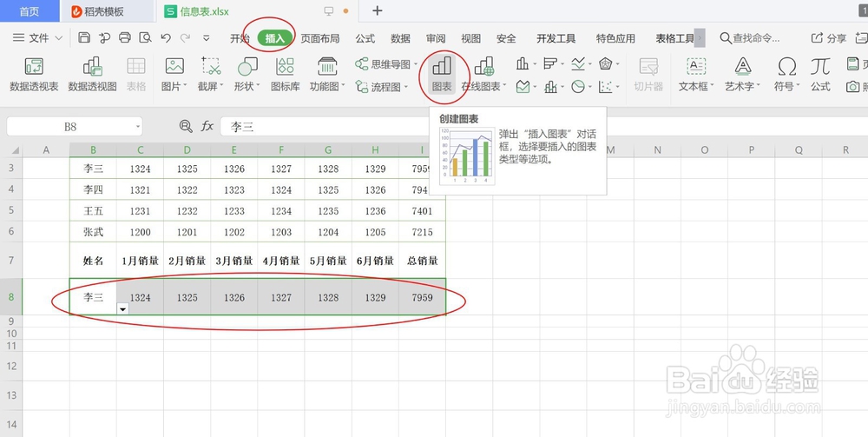Open the 页面布局 tab
The height and width of the screenshot is (437, 868).
pyautogui.click(x=320, y=38)
